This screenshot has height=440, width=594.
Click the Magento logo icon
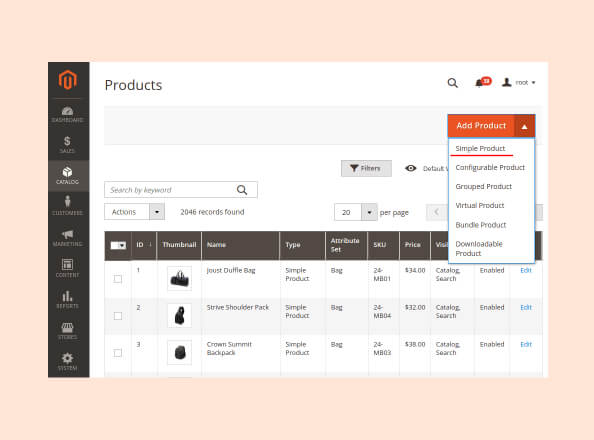tap(67, 80)
